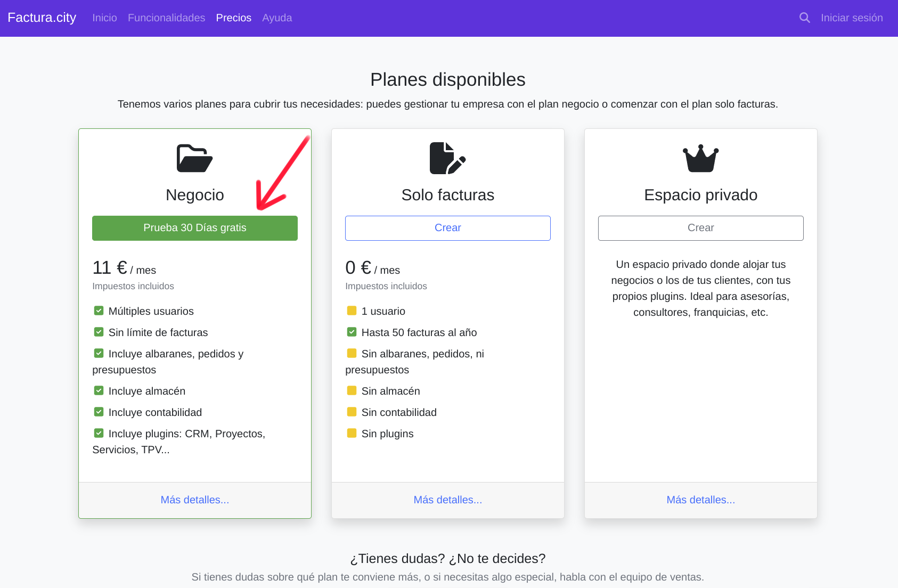Click the line starting Si tienes dudas sobre
The height and width of the screenshot is (588, 898).
coord(448,577)
